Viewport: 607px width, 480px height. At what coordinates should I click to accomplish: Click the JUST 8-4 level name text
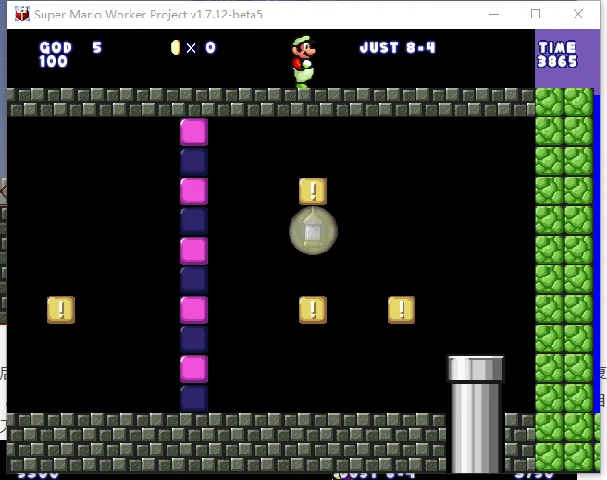(398, 48)
